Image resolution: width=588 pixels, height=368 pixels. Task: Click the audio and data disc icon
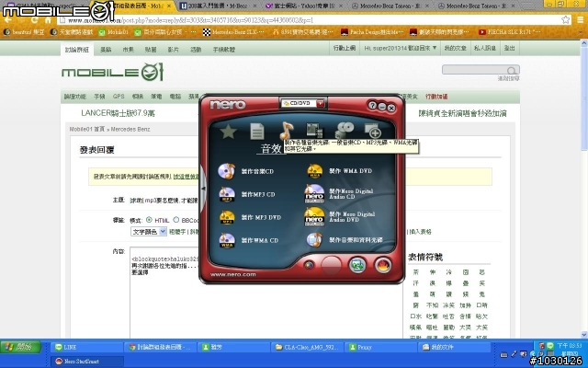(314, 239)
